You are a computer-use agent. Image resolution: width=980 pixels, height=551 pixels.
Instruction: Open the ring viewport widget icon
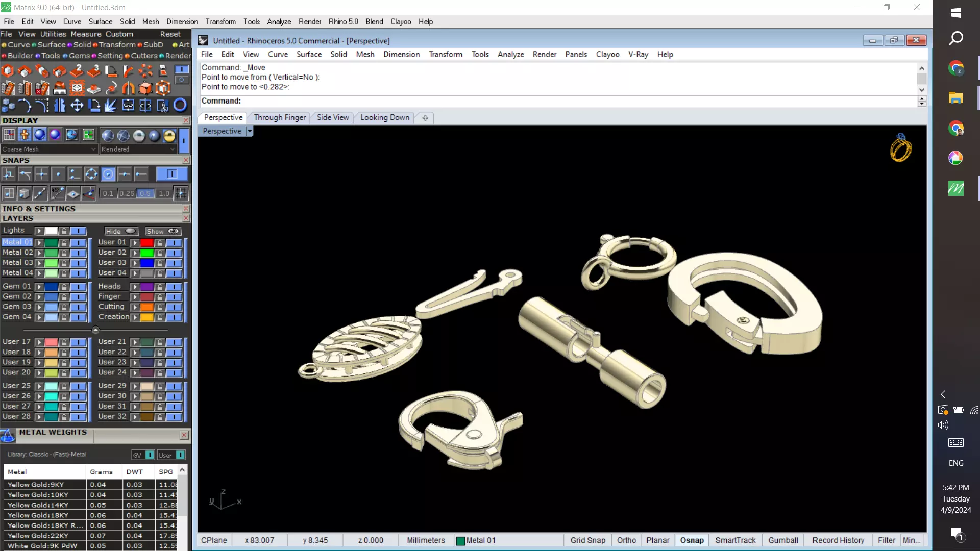pos(901,148)
